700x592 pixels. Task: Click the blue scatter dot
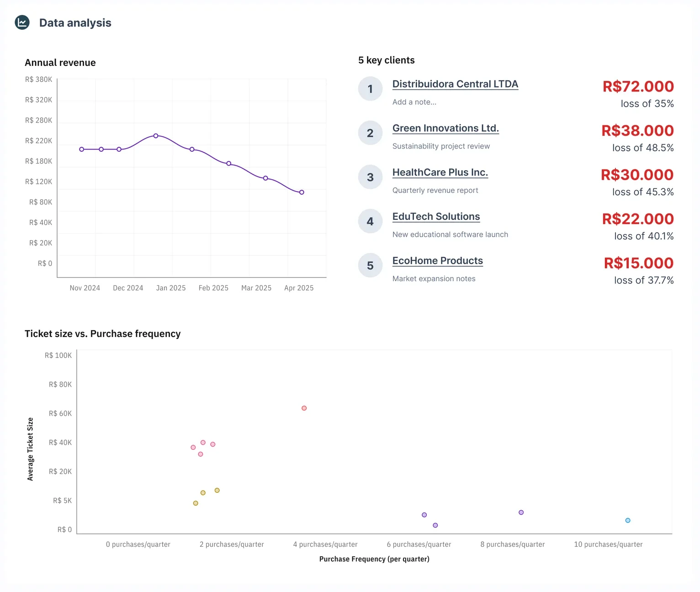tap(628, 521)
